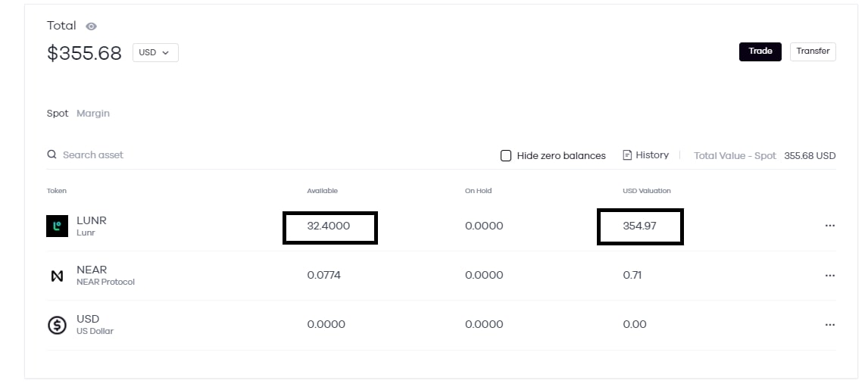
Task: Switch to the Spot tab
Action: click(x=58, y=114)
